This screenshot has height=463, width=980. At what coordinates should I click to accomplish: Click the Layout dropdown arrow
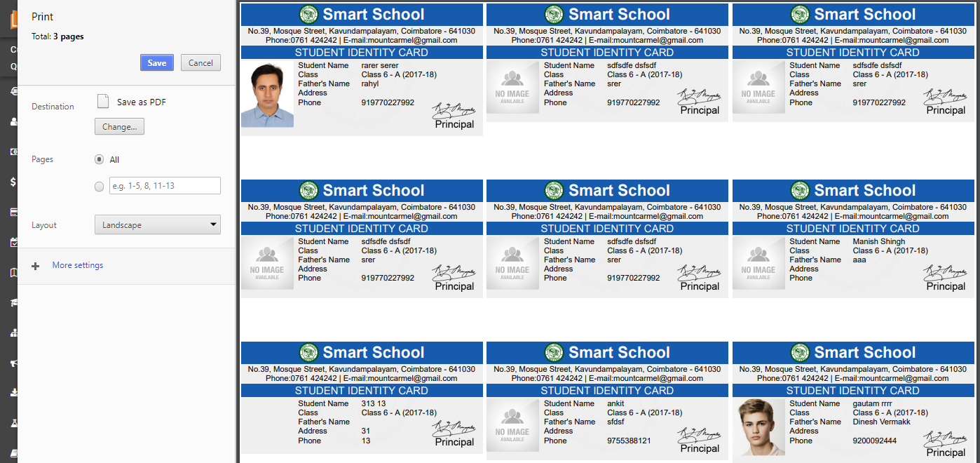pyautogui.click(x=213, y=225)
